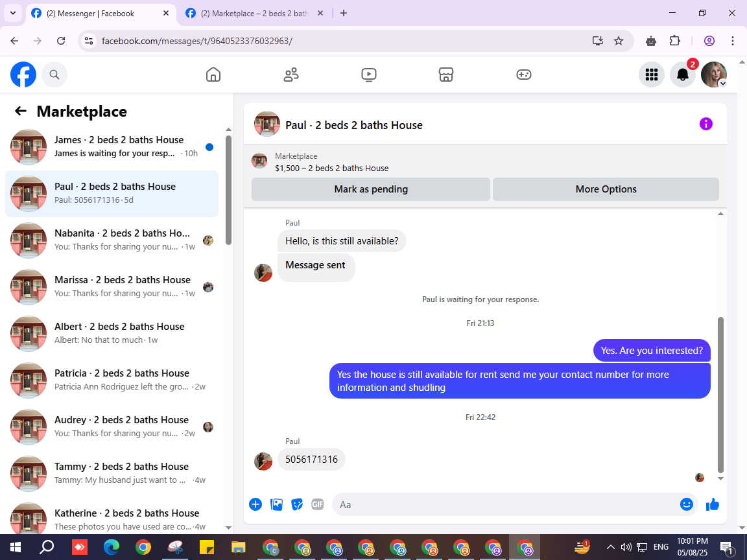Viewport: 747px width, 560px height.
Task: Open the Katherine conversation
Action: click(112, 518)
